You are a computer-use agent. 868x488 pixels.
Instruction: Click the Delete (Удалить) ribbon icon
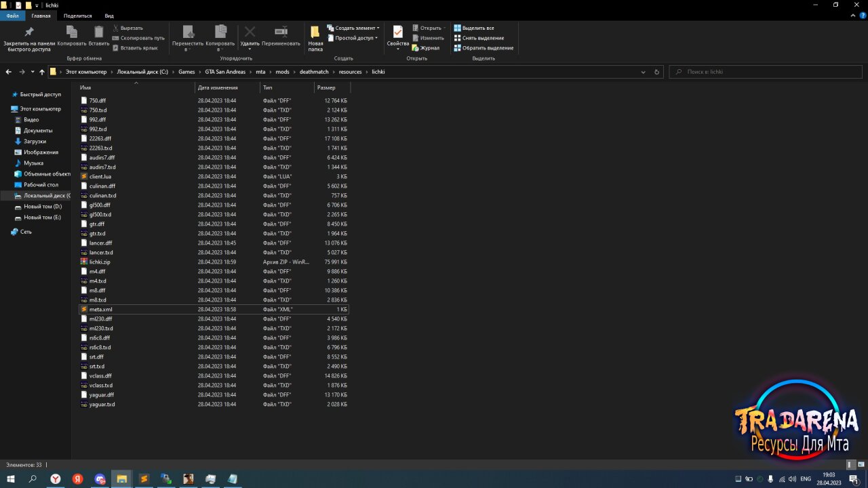tap(250, 37)
